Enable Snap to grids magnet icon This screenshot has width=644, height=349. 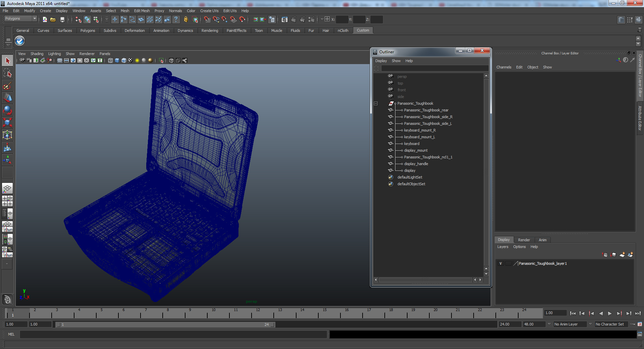[x=207, y=19]
